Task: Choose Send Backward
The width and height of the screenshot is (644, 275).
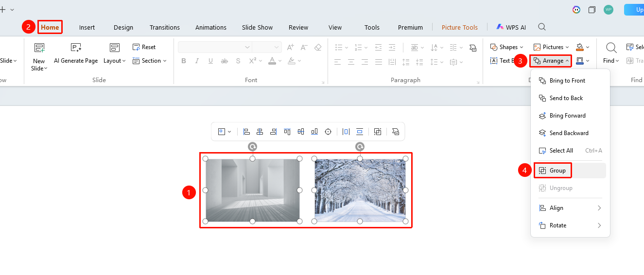Action: (x=570, y=133)
